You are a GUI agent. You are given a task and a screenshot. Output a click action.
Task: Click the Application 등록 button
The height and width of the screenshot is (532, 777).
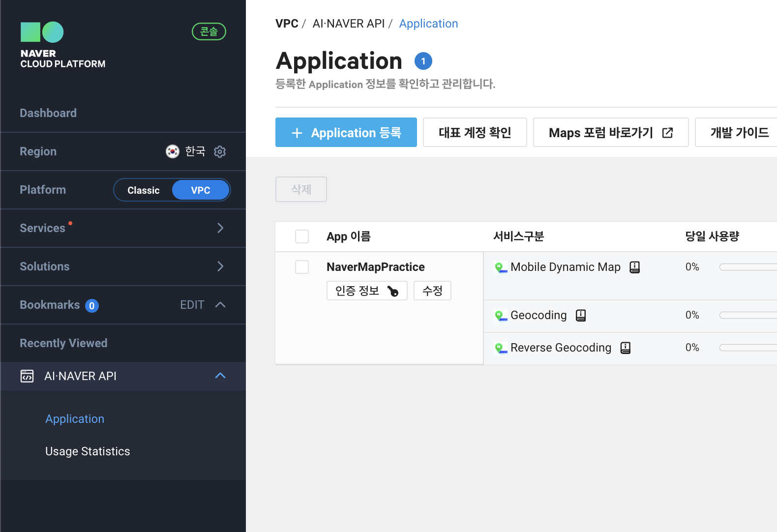[346, 132]
